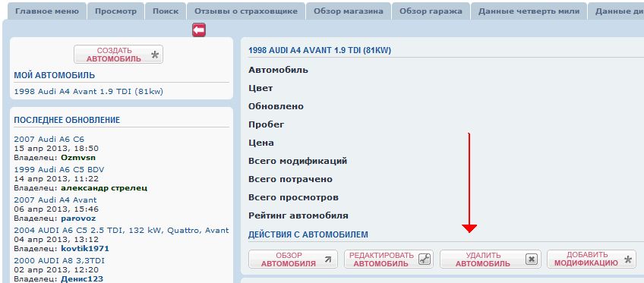Click wrench icon on Редактировать автомобиль button
Viewport: 644px width, 283px height.
pyautogui.click(x=425, y=259)
